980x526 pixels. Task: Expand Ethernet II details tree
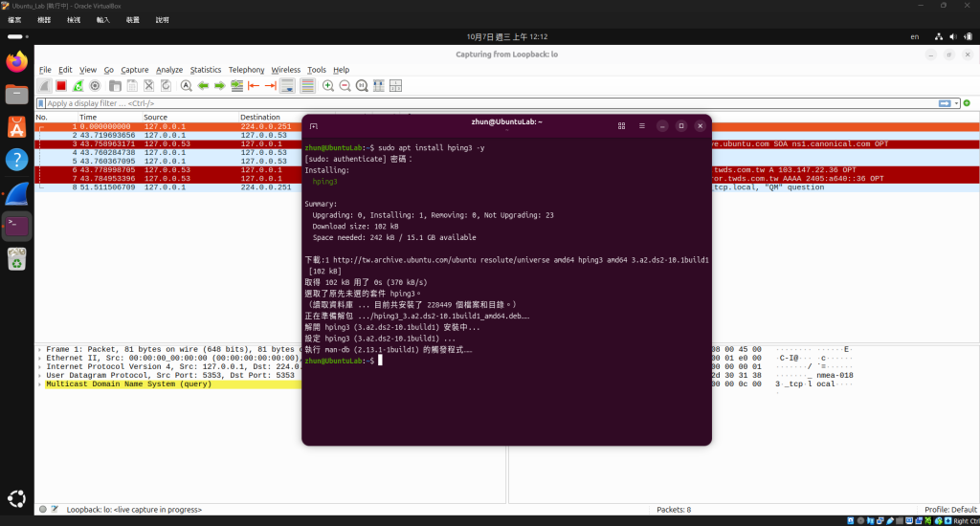pyautogui.click(x=40, y=359)
